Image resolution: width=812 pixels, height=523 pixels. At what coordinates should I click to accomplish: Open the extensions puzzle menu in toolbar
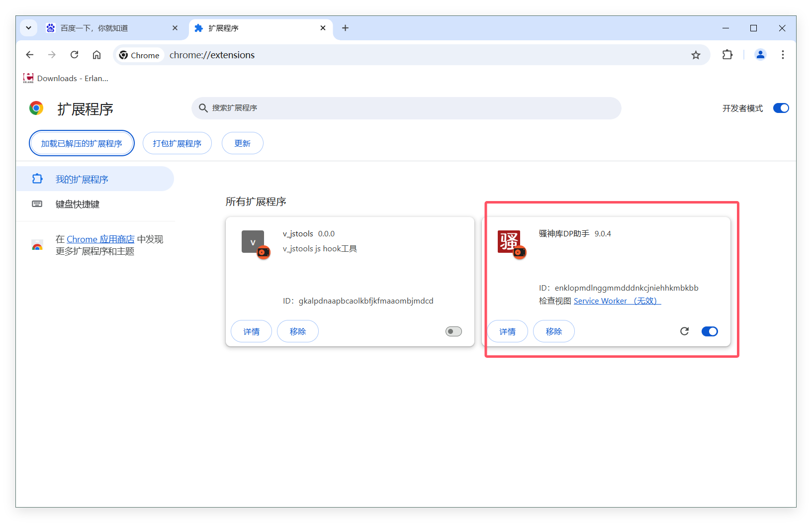coord(727,55)
